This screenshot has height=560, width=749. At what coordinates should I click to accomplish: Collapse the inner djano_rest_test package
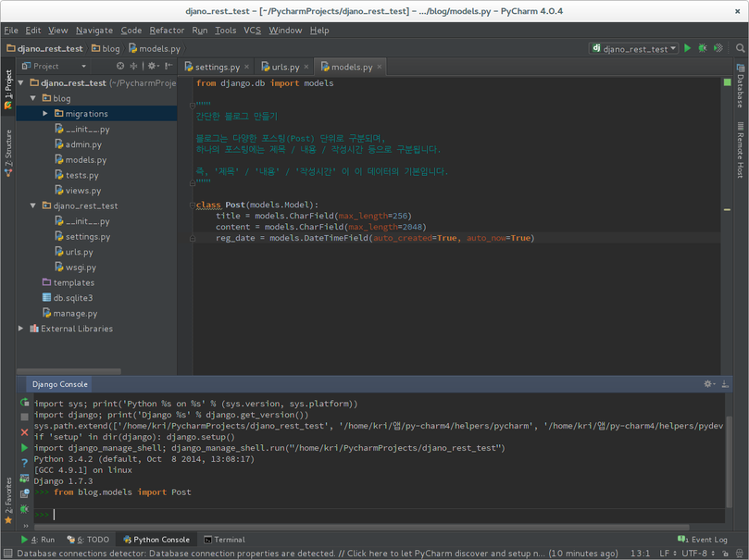33,205
